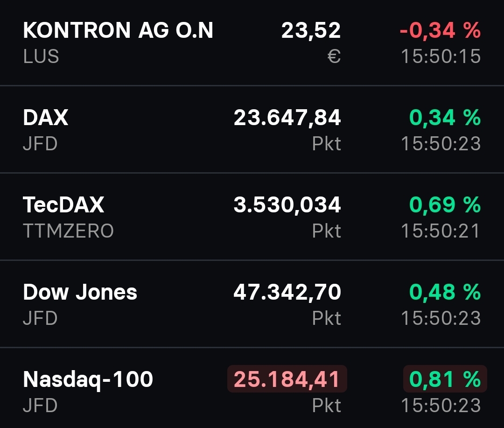Viewport: 504px width, 428px height.
Task: Tap the DAX 0,34 % gain
Action: click(x=445, y=118)
